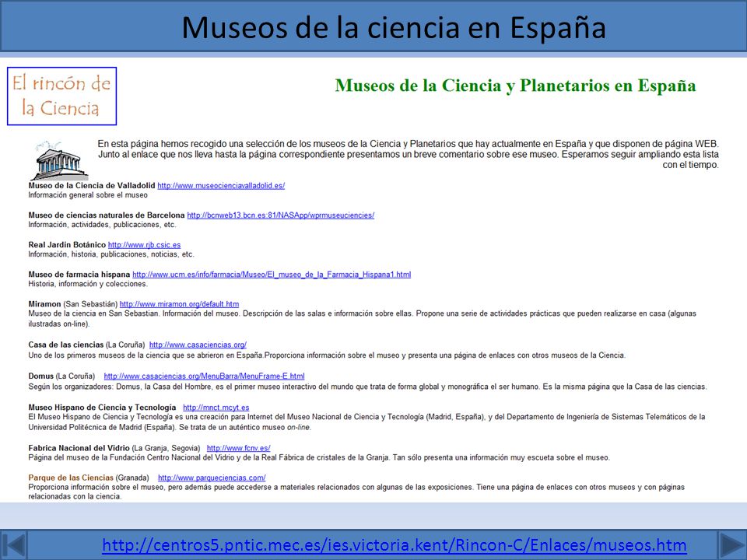Click the text Información general sobre el museo

click(x=88, y=195)
